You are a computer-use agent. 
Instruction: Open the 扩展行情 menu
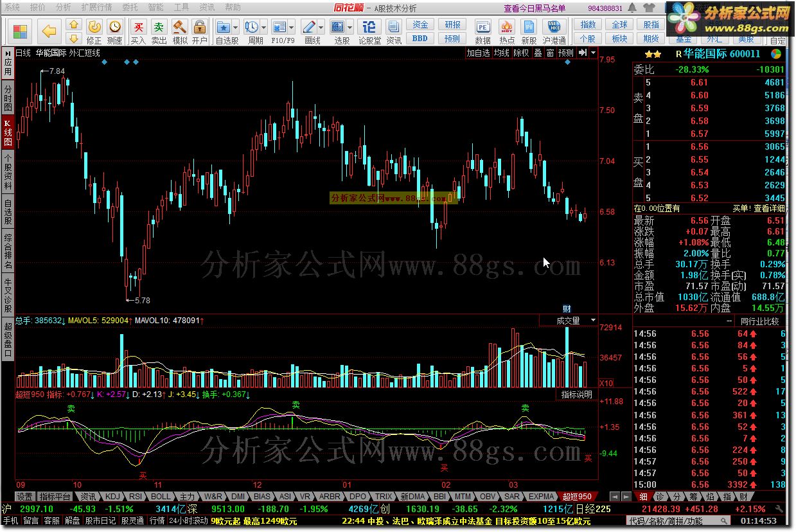click(96, 7)
